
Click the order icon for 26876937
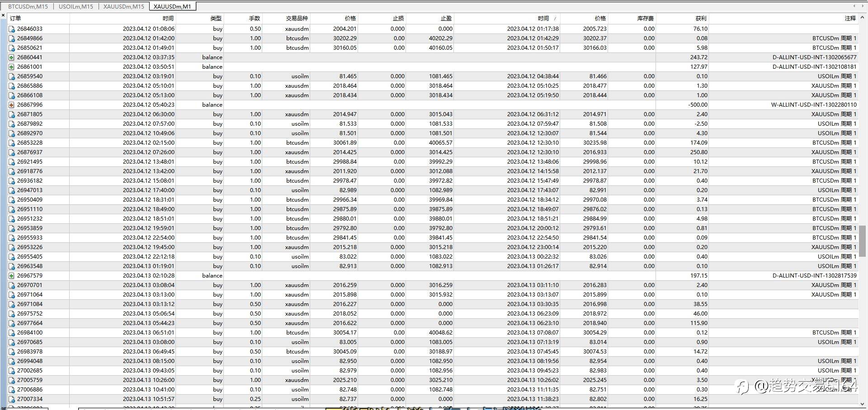click(x=12, y=152)
